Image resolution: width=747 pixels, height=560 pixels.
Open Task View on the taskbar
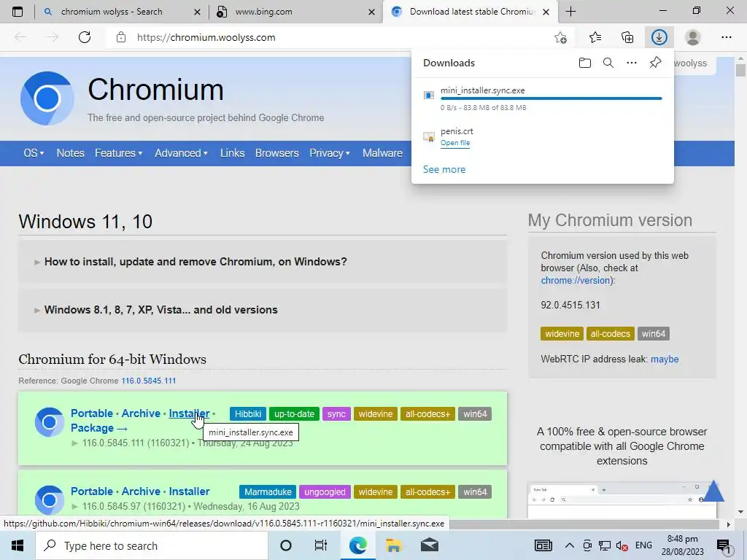pyautogui.click(x=321, y=545)
